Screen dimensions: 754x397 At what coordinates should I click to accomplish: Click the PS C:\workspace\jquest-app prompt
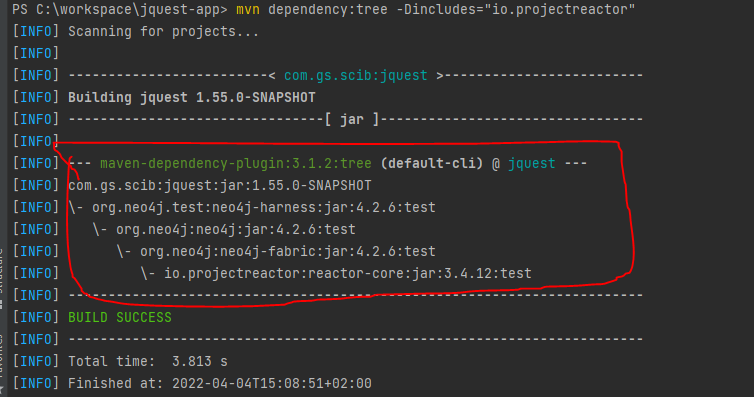pyautogui.click(x=120, y=9)
